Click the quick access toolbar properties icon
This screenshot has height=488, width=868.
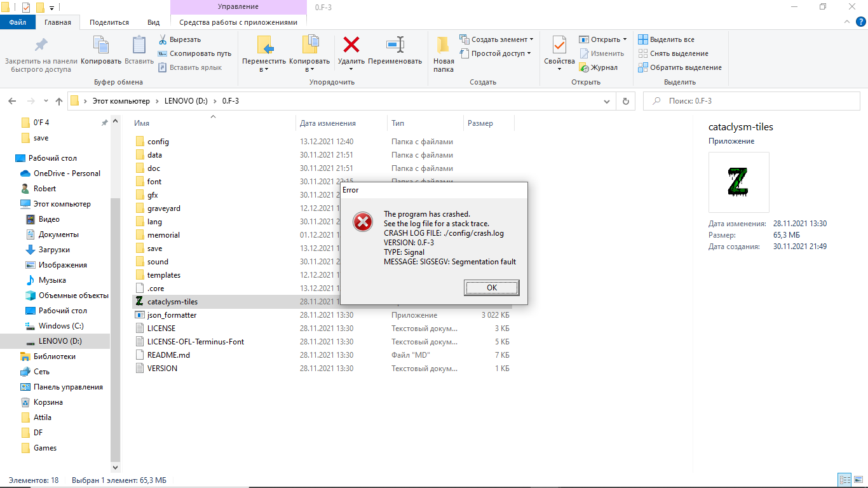point(25,8)
